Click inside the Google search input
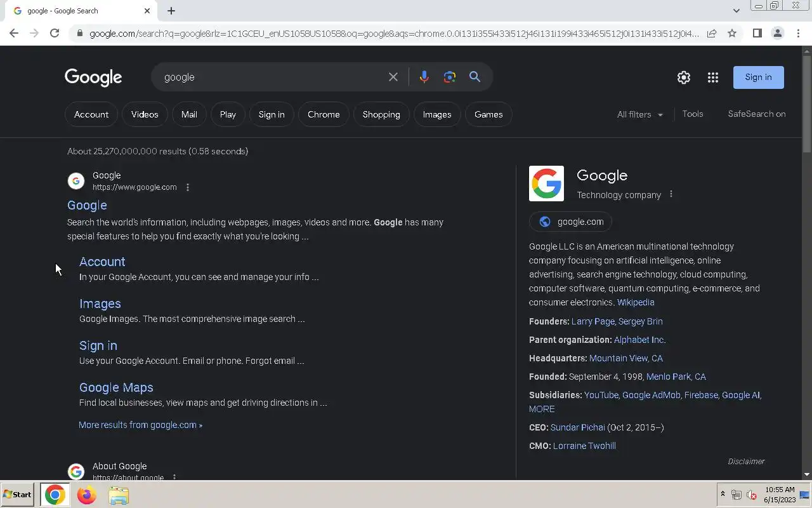This screenshot has width=812, height=508. click(273, 77)
